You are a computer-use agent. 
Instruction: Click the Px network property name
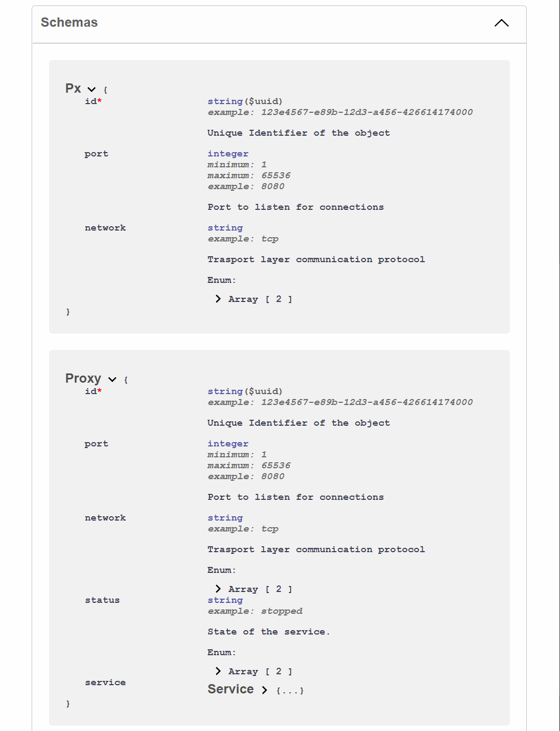[x=105, y=228]
